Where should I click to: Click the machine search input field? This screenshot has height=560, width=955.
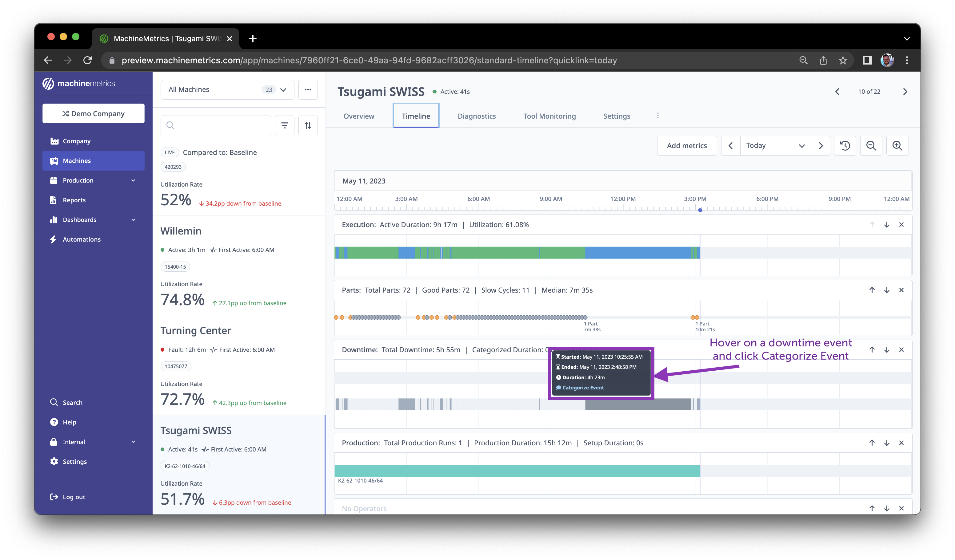tap(216, 125)
